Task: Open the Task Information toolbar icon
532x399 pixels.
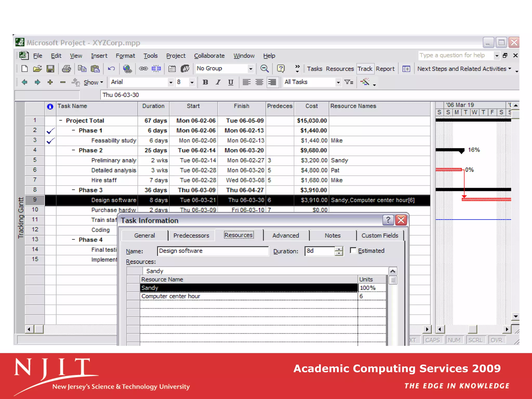Action: click(172, 69)
